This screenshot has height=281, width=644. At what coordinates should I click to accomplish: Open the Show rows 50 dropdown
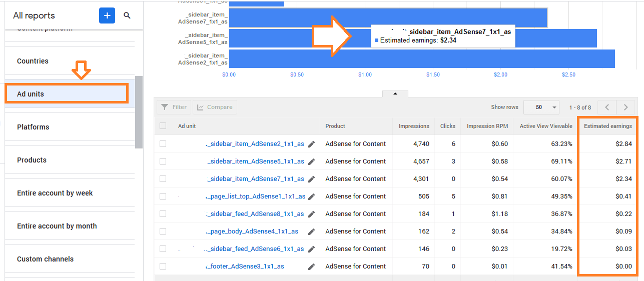pyautogui.click(x=541, y=107)
